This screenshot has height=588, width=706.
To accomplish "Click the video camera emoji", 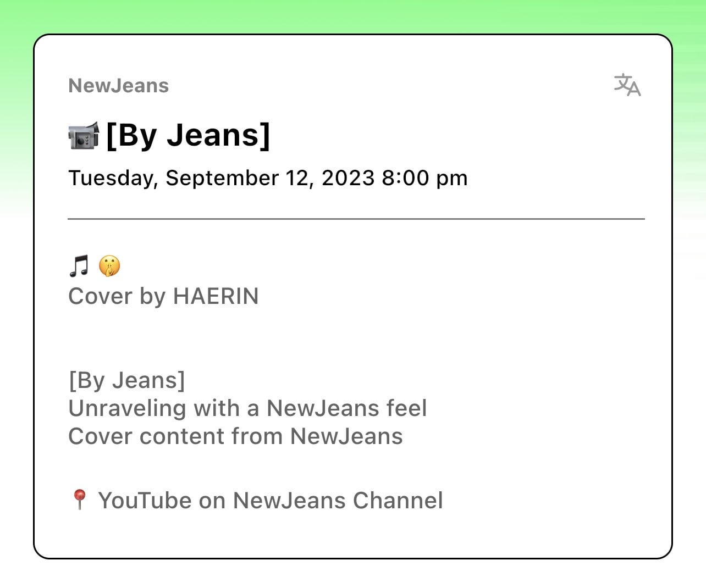I will click(x=83, y=136).
